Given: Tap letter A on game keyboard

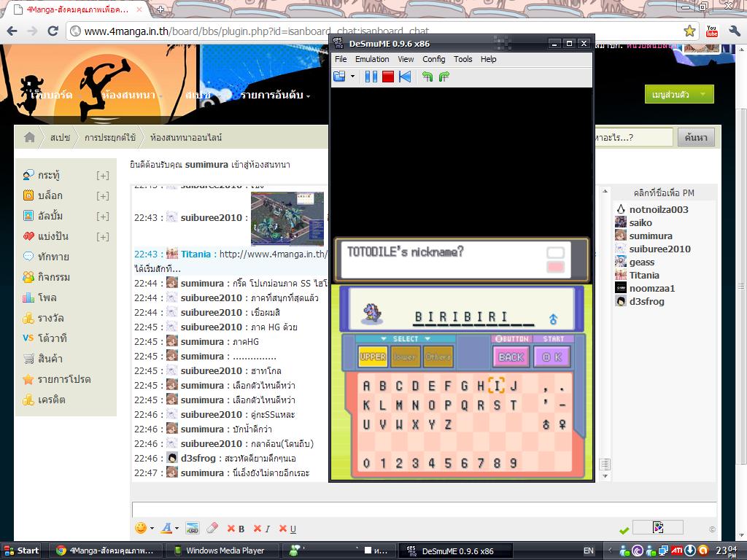Looking at the screenshot, I should coord(366,385).
